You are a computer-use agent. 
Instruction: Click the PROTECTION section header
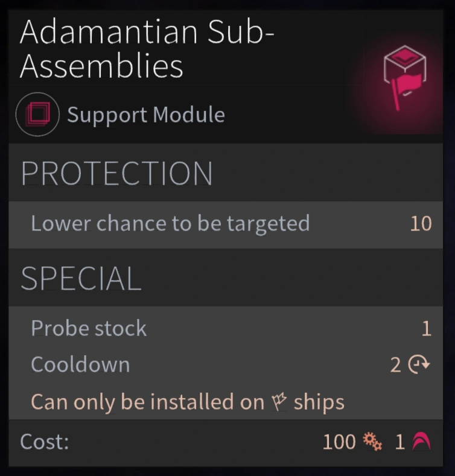pos(116,174)
